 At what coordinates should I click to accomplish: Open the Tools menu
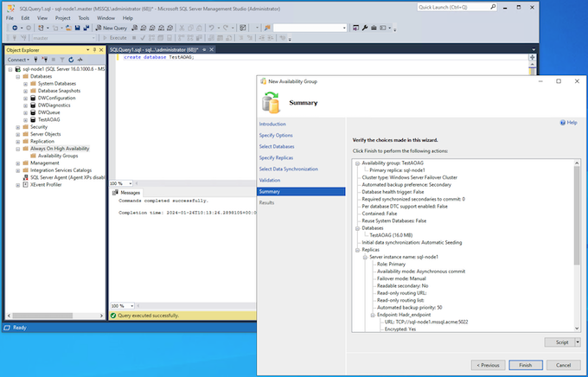pos(84,18)
